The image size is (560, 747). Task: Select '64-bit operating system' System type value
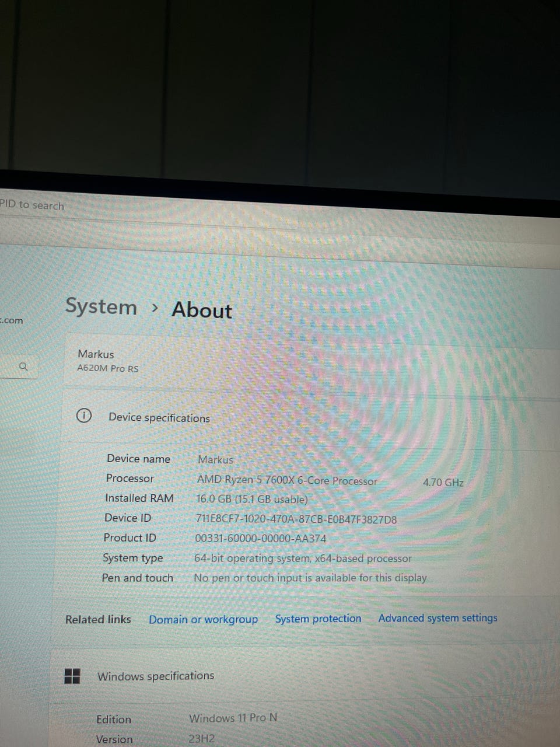[303, 558]
